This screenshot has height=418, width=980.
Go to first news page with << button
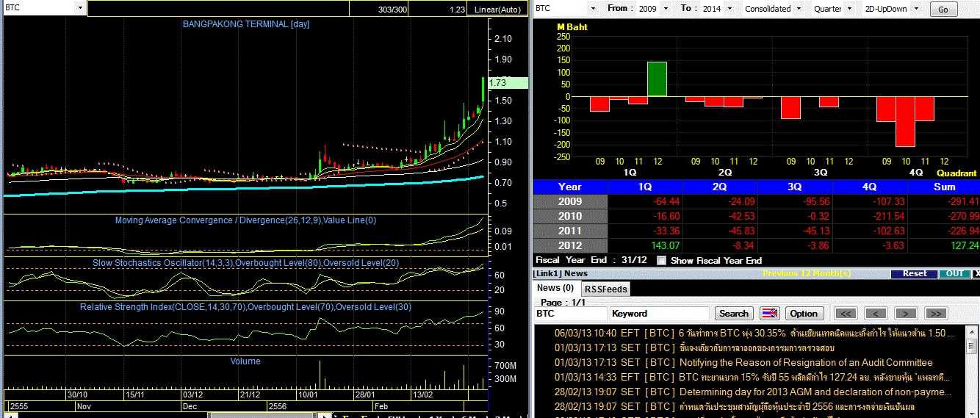(847, 313)
